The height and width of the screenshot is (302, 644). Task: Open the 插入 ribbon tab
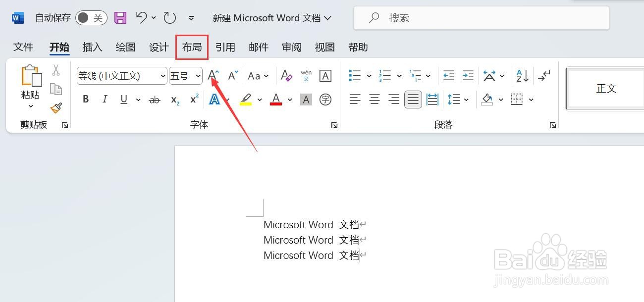coord(92,47)
